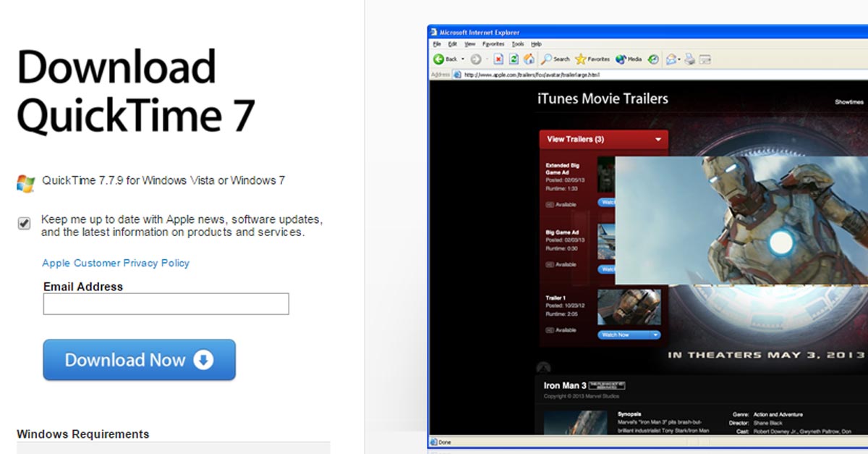Screen dimensions: 868x454
Task: Open the File menu in Internet Explorer
Action: (x=437, y=44)
